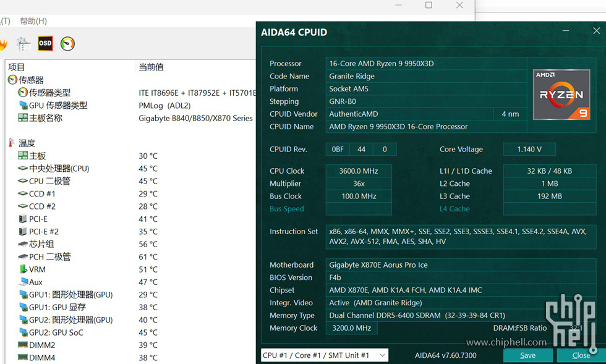Click the 主板名称 motherboard row icon
The height and width of the screenshot is (364, 606).
click(x=23, y=117)
